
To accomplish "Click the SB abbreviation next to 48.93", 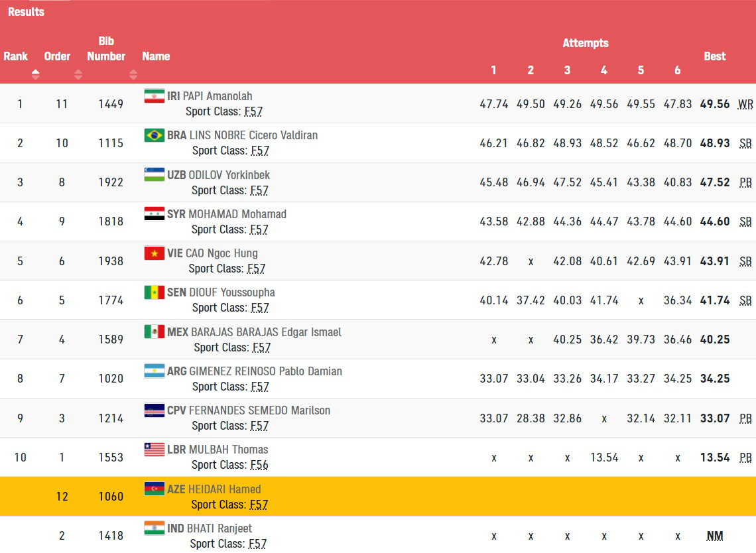I will click(745, 143).
